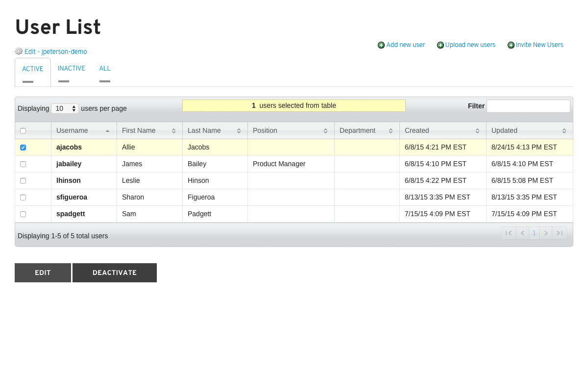The height and width of the screenshot is (373, 588).
Task: Click the plus icon beside Invite New Users
Action: (x=512, y=45)
